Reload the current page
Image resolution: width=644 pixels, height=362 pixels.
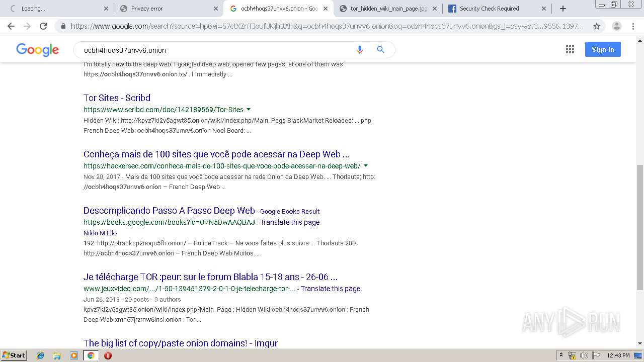point(43,26)
